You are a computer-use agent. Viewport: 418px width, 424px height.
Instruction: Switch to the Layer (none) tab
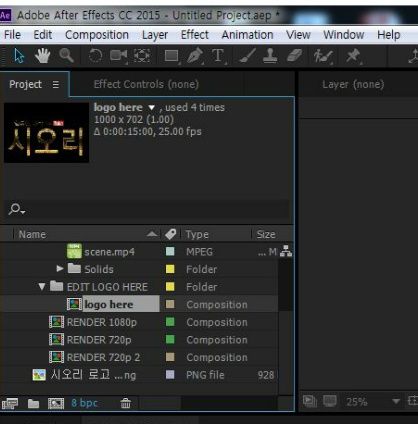click(353, 84)
